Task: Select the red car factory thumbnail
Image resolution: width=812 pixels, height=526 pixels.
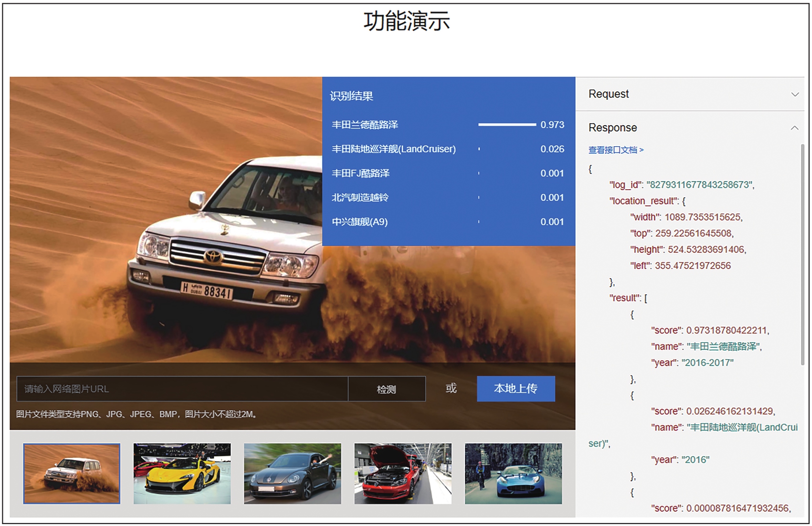Action: [x=403, y=473]
